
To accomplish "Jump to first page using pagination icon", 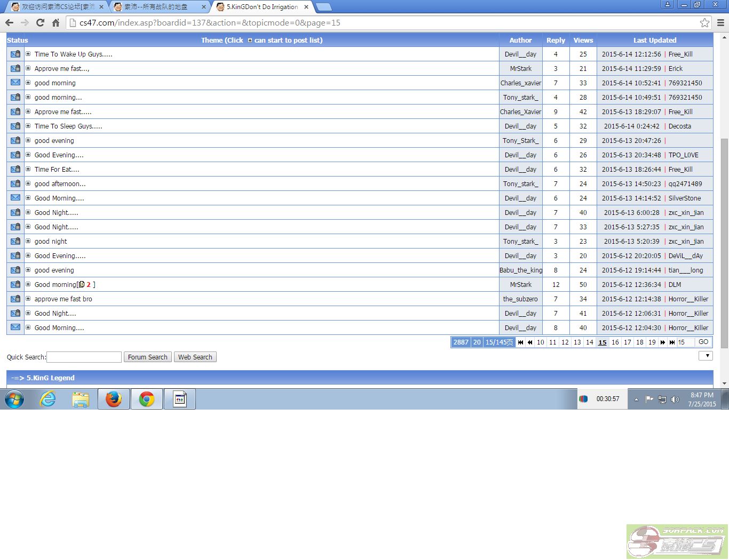I will 520,342.
